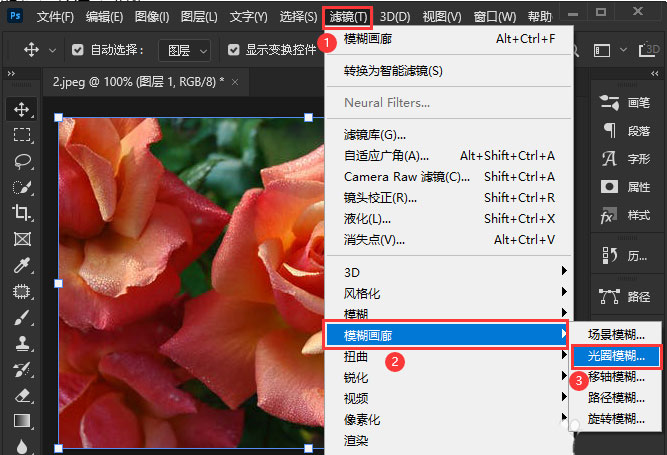Open the 文件(F) menu
This screenshot has height=455, width=667.
coord(55,17)
